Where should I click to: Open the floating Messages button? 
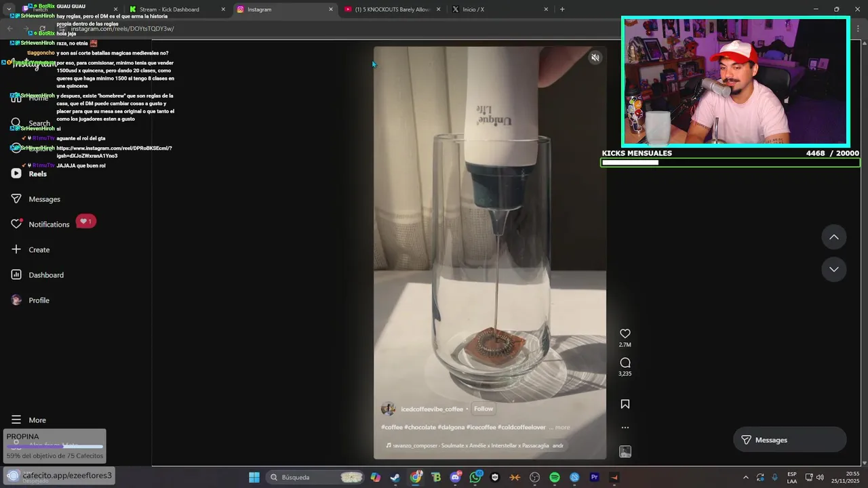[790, 440]
